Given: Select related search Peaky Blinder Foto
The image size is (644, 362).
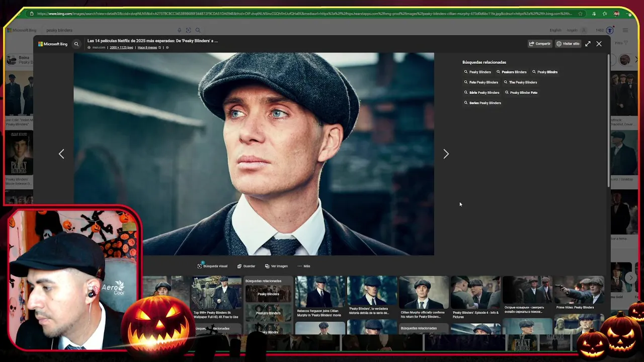Looking at the screenshot, I should 521,93.
